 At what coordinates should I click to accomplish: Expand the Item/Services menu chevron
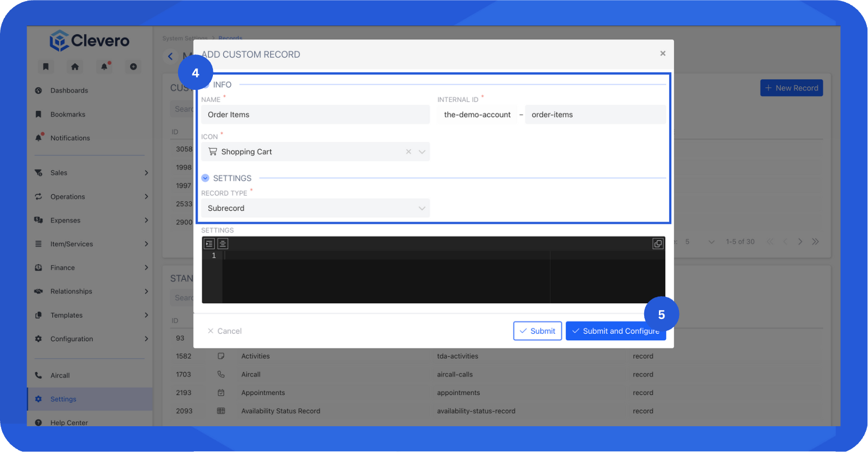point(146,244)
